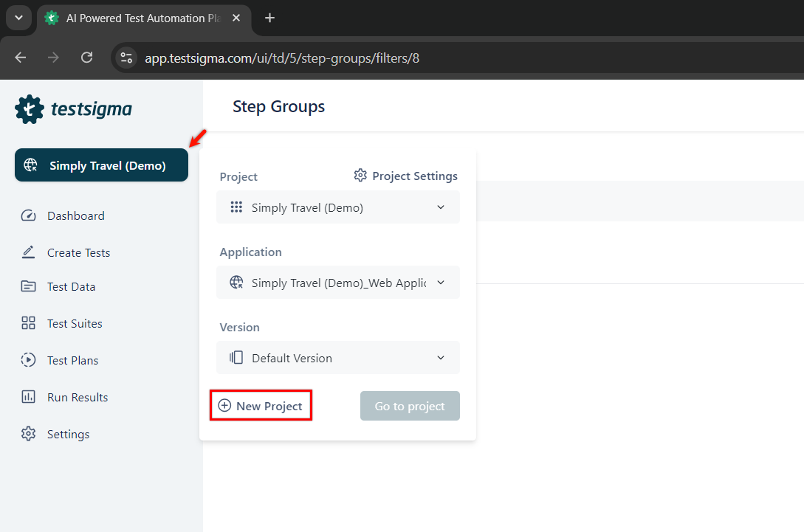Click the Test Plans play icon
This screenshot has width=804, height=532.
click(x=28, y=360)
